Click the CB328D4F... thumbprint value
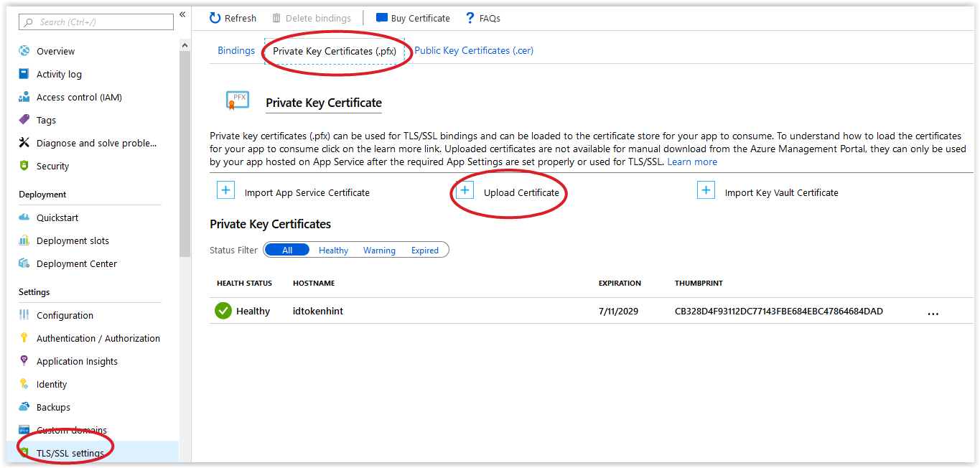This screenshot has height=468, width=980. (779, 311)
